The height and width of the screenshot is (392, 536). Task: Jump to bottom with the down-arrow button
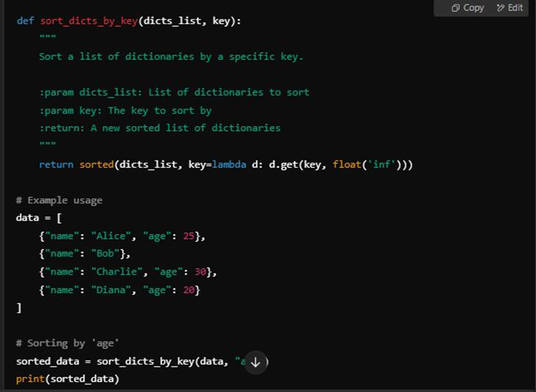255,363
